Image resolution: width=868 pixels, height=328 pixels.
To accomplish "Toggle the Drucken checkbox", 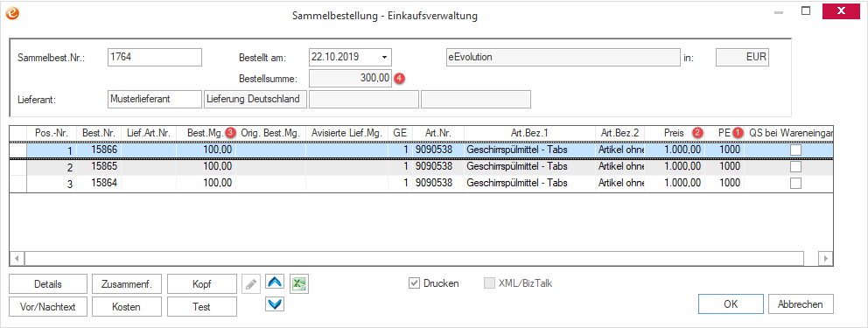I will [414, 283].
